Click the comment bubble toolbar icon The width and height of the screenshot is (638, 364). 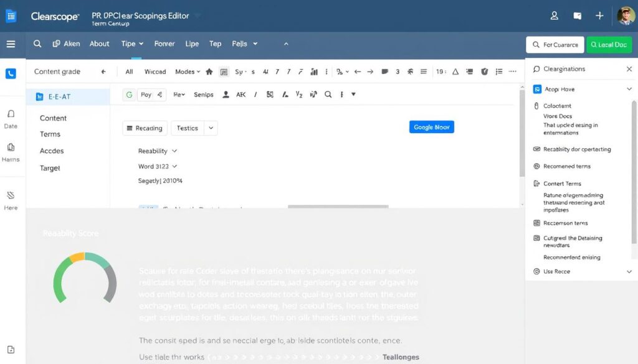coord(384,72)
